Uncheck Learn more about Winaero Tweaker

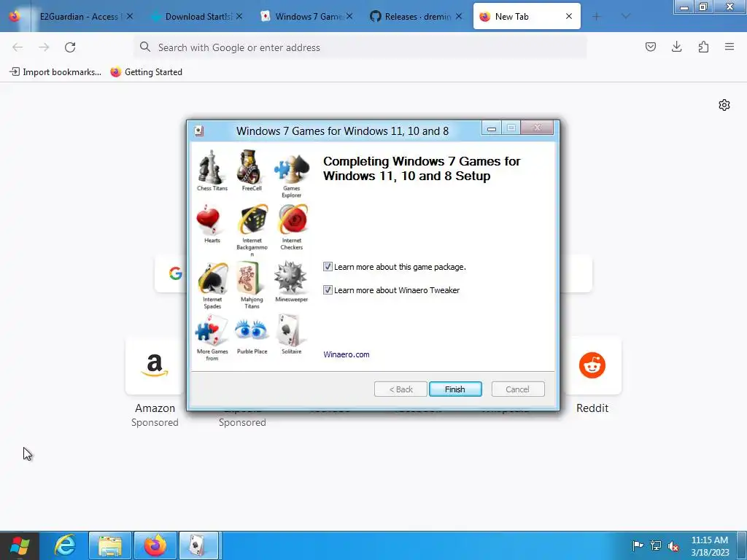pyautogui.click(x=328, y=290)
